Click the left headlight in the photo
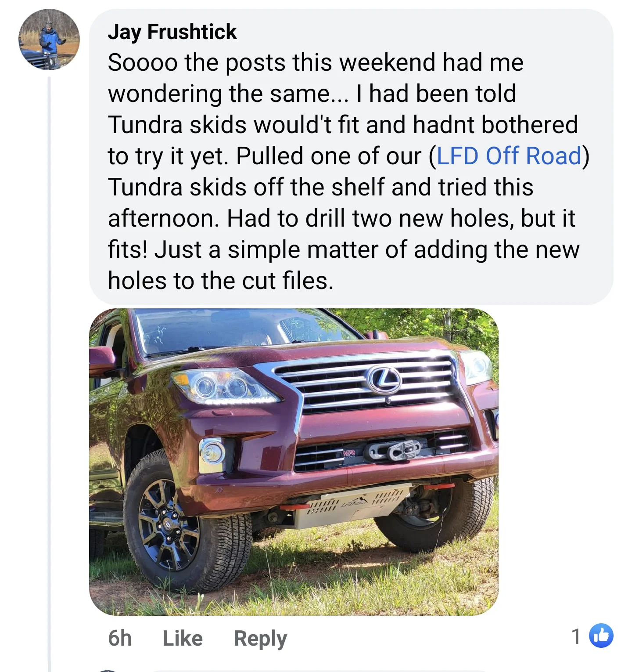The width and height of the screenshot is (632, 672). [224, 387]
